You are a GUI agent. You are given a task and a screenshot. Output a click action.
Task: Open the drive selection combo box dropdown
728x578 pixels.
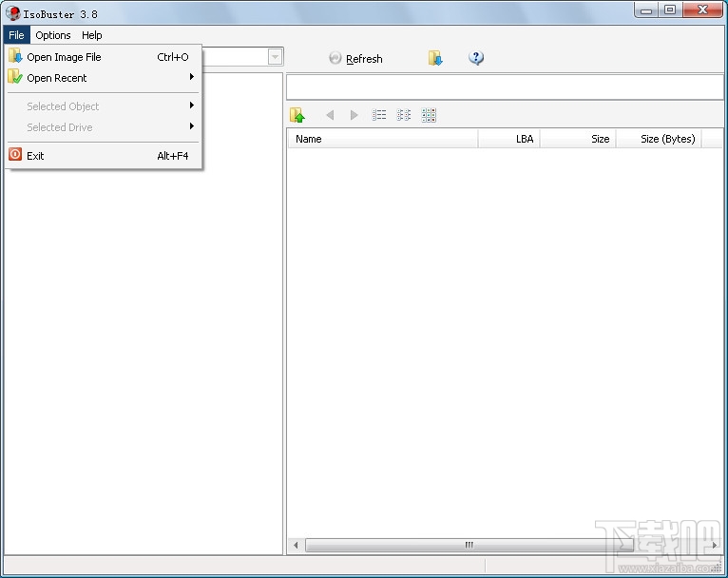point(275,57)
